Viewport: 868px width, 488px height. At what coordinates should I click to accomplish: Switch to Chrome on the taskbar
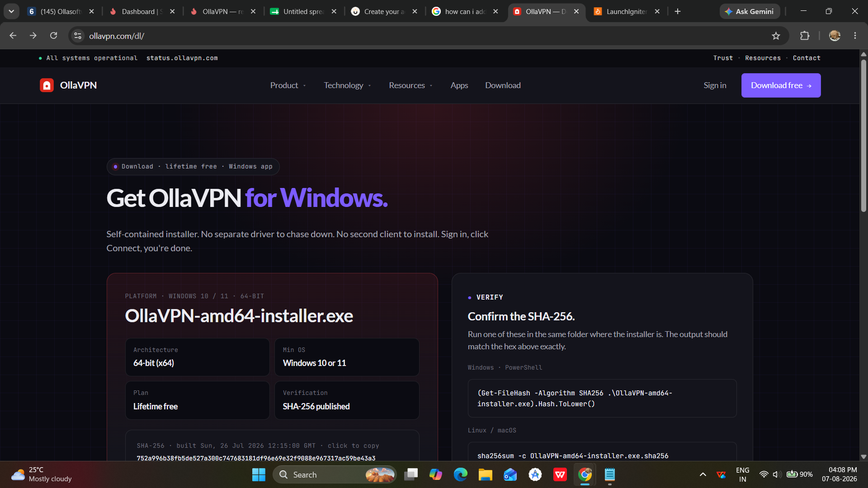point(585,474)
